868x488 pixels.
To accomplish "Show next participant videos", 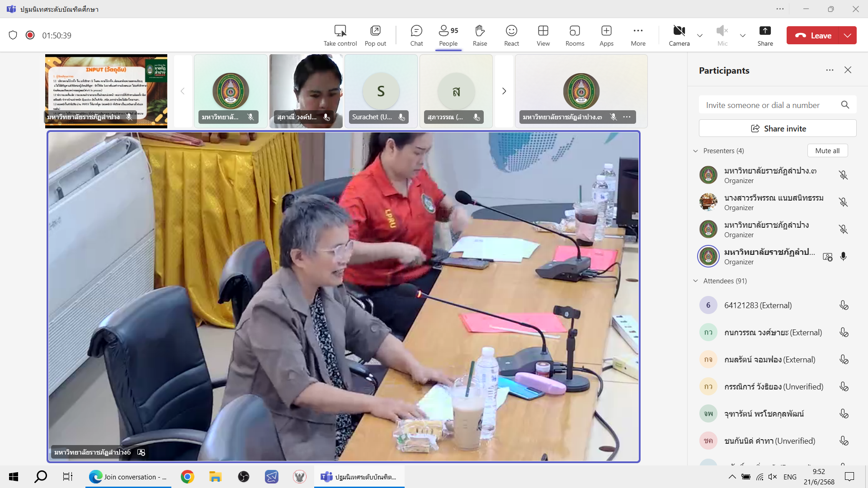I will click(504, 91).
